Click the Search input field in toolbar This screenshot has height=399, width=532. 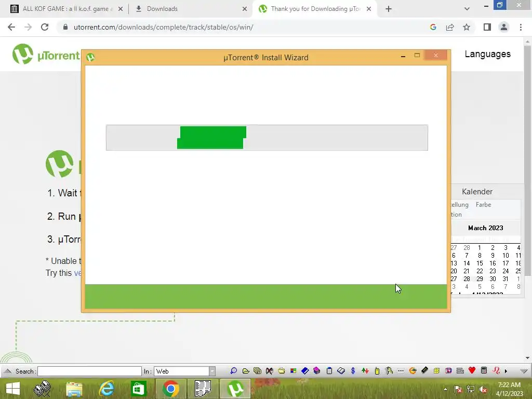click(89, 371)
